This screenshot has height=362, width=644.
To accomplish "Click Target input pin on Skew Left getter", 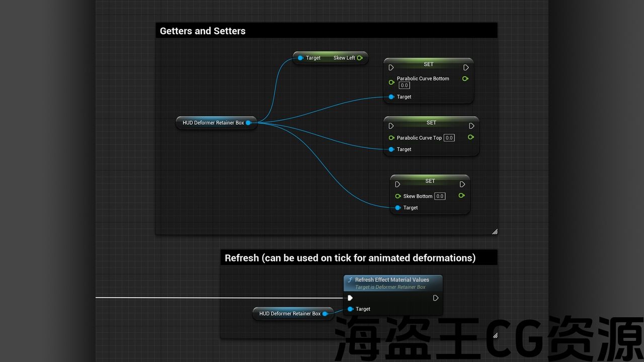I will tap(300, 58).
